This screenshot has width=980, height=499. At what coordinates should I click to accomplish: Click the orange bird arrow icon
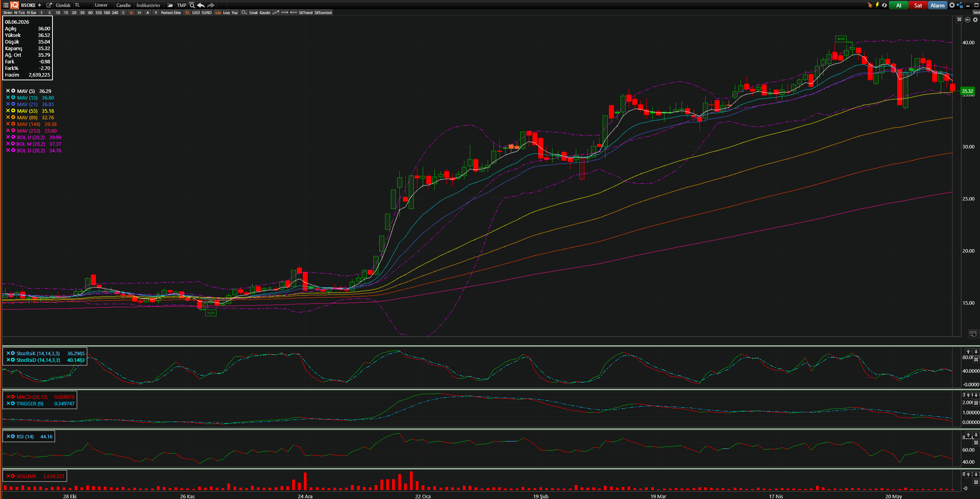pos(870,5)
